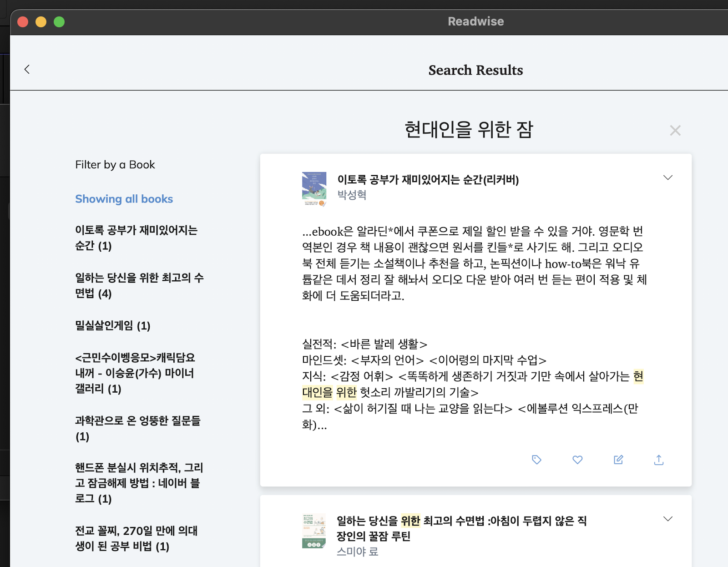Filter by 이토록 공부가 재미있어지는 순간 (1)
The width and height of the screenshot is (728, 567).
tap(136, 238)
